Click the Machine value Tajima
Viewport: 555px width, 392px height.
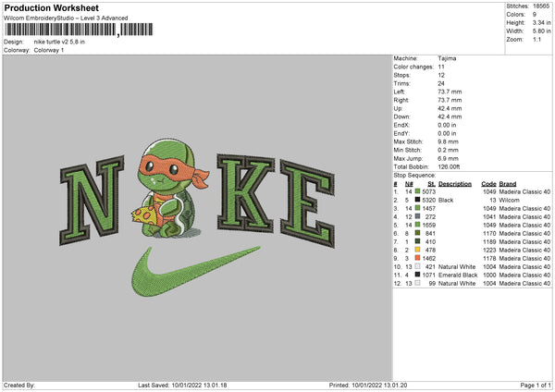[447, 58]
